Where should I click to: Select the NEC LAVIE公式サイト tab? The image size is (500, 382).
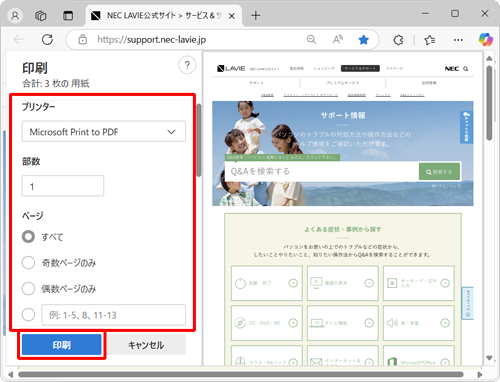[x=163, y=16]
